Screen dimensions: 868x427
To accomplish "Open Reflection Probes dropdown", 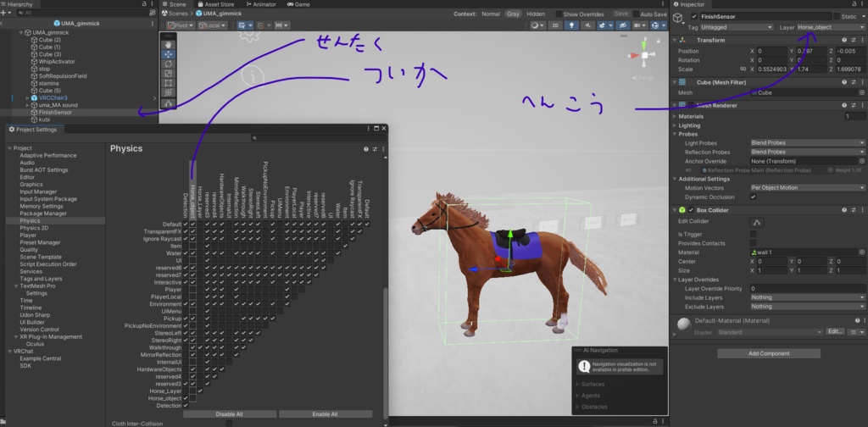I will point(808,152).
